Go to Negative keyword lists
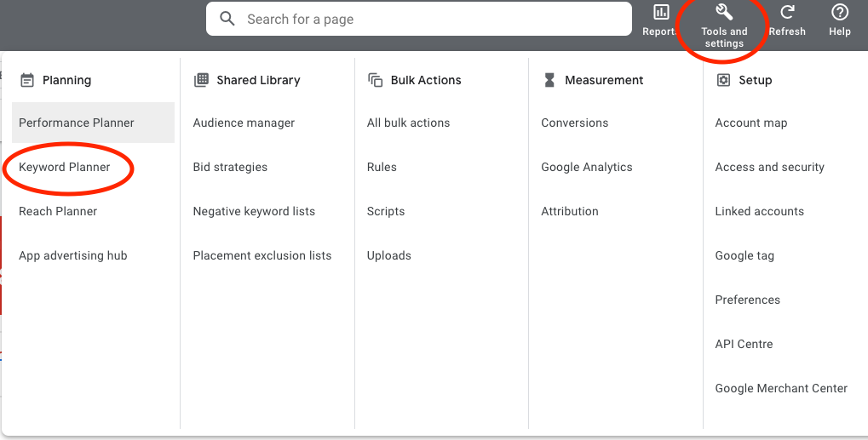 point(254,211)
